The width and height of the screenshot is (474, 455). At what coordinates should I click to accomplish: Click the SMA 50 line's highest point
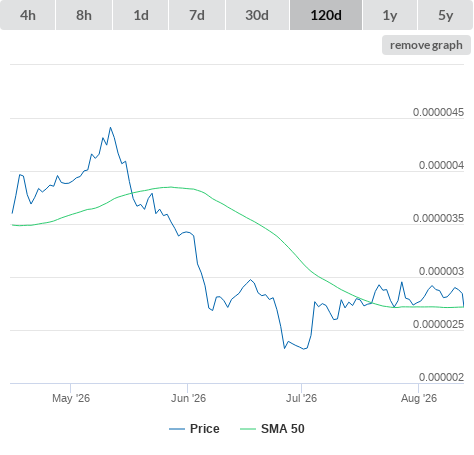[x=171, y=187]
